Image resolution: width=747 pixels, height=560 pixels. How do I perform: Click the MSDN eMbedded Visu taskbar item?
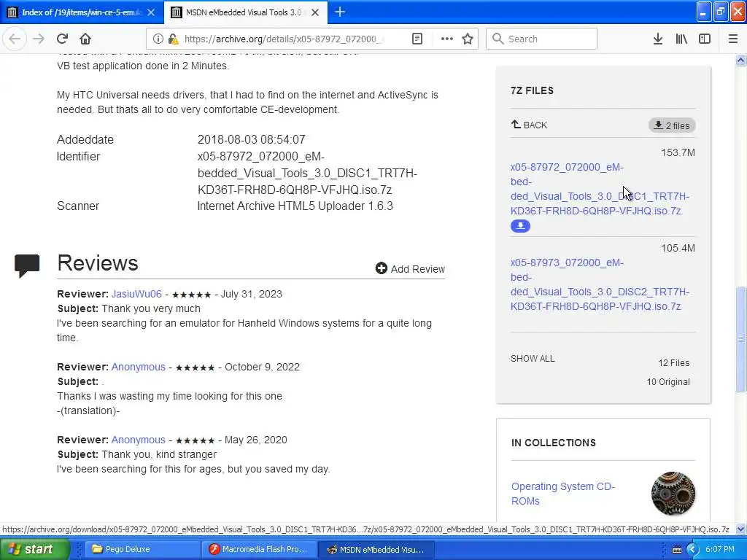(376, 549)
